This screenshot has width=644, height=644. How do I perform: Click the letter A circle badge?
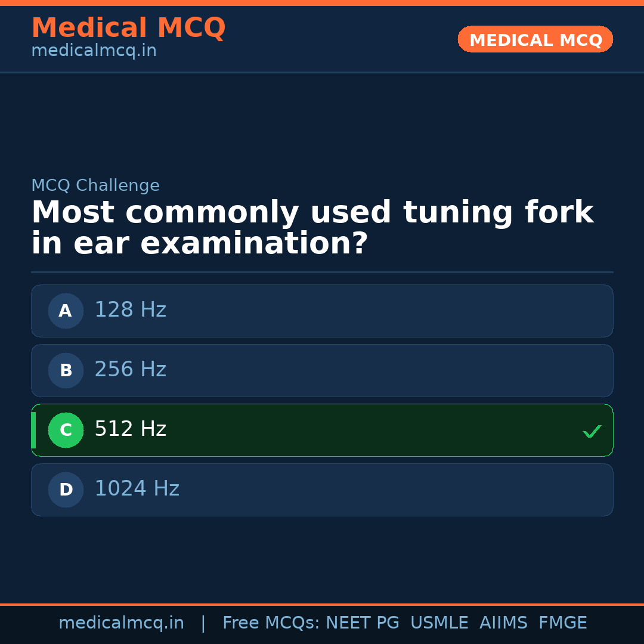66,311
